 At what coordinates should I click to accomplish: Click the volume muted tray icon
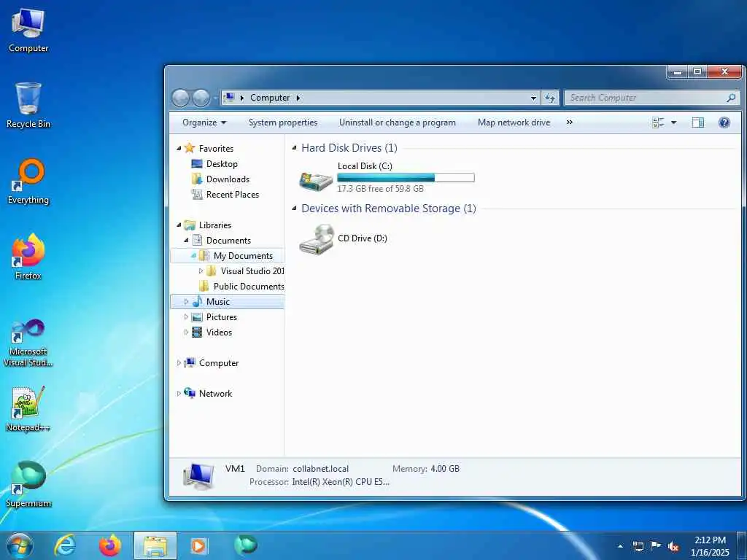click(673, 546)
